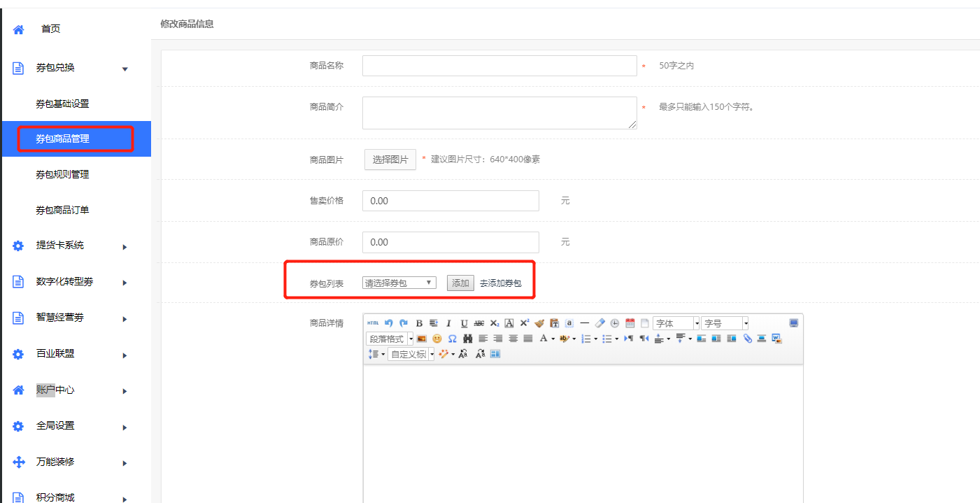Screen dimensions: 980x503
Task: Open find and replace binoculars
Action: click(x=468, y=339)
